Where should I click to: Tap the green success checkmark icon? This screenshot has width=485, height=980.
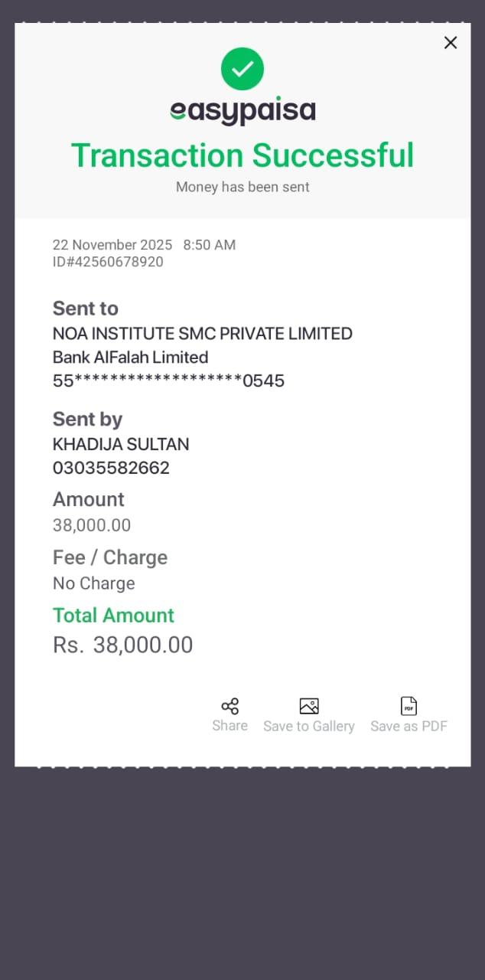(x=242, y=69)
